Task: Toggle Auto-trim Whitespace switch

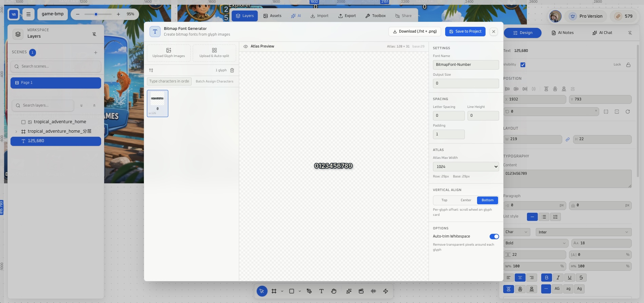Action: 494,236
